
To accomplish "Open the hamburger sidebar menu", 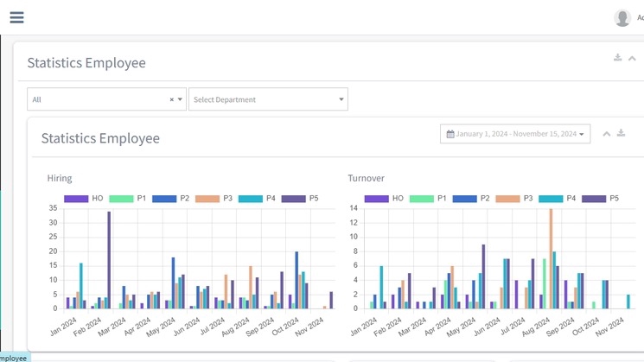I will coord(16,17).
